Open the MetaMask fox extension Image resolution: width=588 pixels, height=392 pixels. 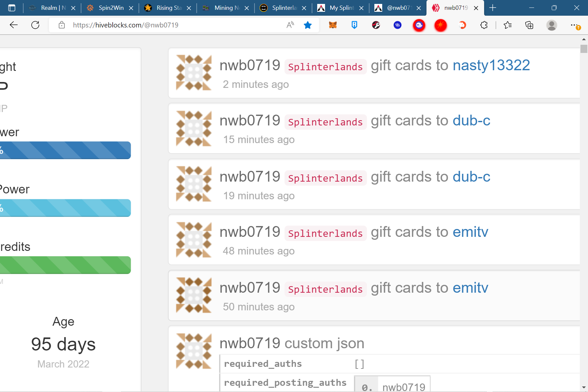[333, 25]
